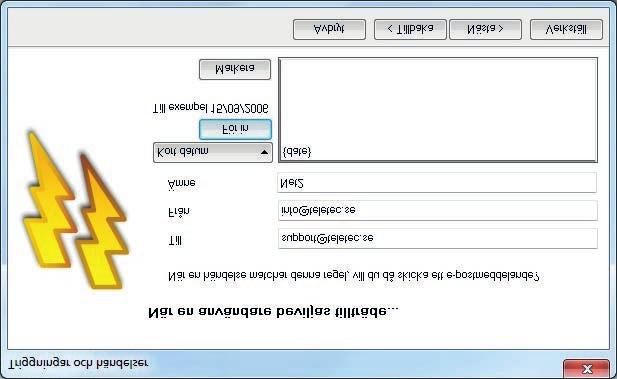The height and width of the screenshot is (379, 617).
Task: Click the heading När en användare beviljas tillträde
Action: pos(273,312)
